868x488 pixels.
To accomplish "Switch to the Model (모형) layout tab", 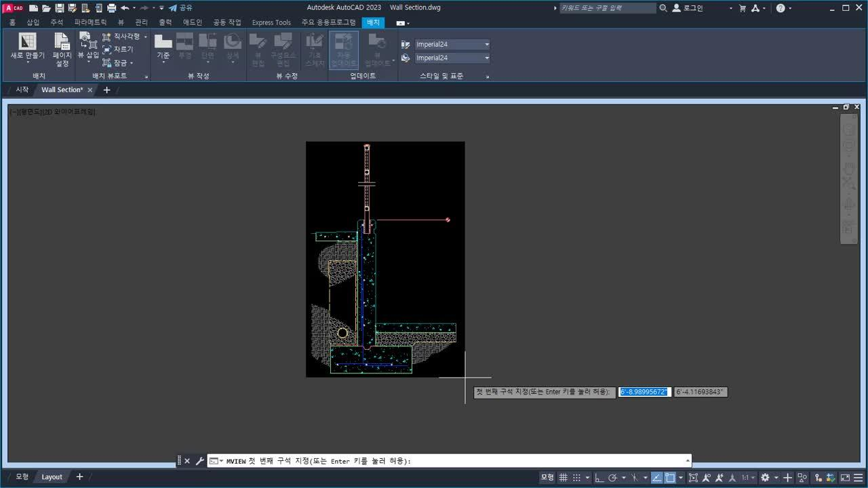I will [x=22, y=476].
